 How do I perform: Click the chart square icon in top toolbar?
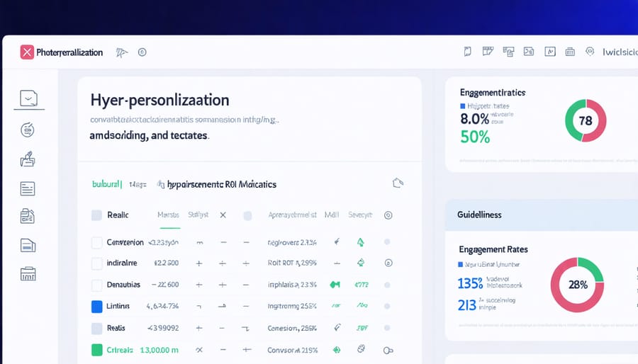550,52
